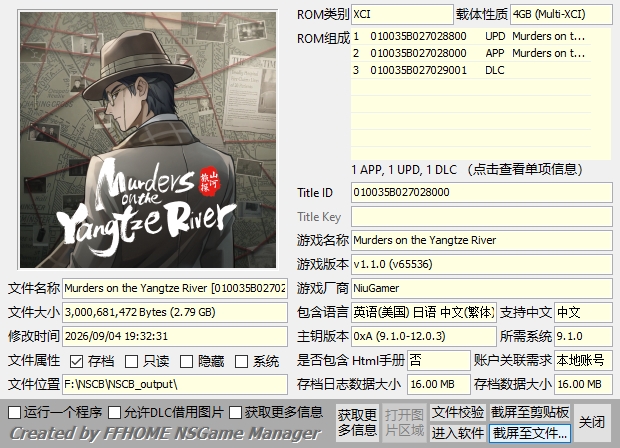The height and width of the screenshot is (448, 620).
Task: Run 文件校验 file verification
Action: [457, 412]
